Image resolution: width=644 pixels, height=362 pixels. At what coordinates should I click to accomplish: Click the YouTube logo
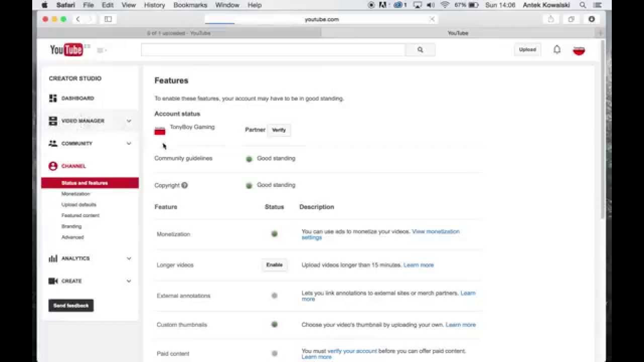pyautogui.click(x=66, y=50)
